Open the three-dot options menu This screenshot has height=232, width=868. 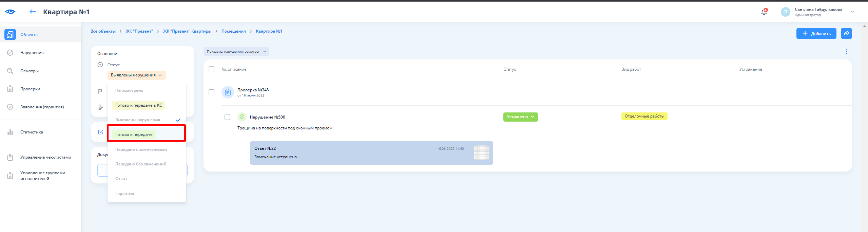[846, 52]
